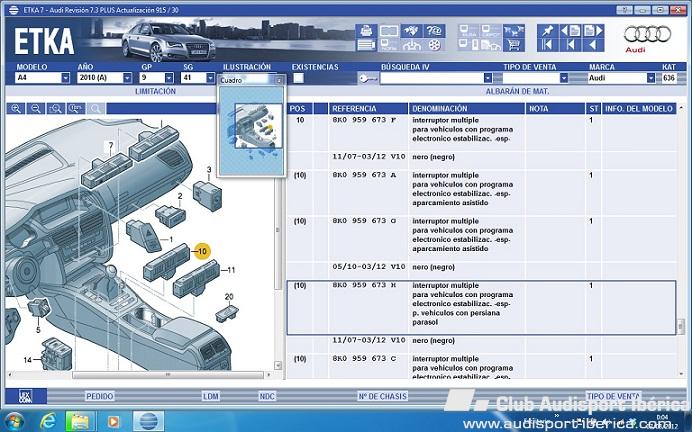The image size is (692, 432).
Task: Select the row mentioning persiana parasol
Action: tap(481, 307)
